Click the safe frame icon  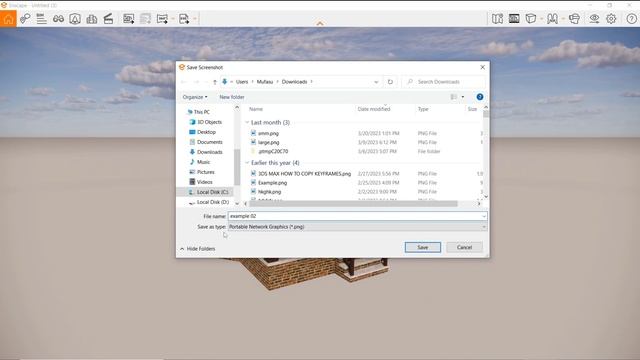[x=75, y=19]
